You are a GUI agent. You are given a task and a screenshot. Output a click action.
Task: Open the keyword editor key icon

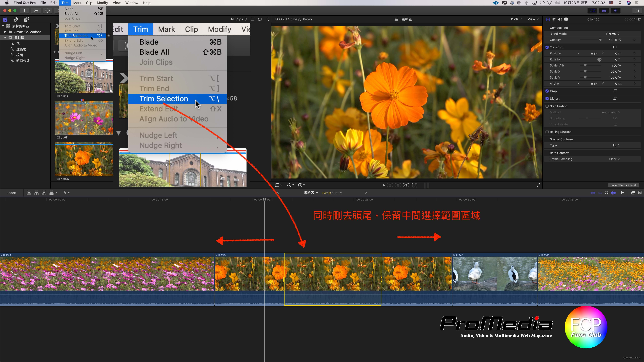(x=36, y=10)
